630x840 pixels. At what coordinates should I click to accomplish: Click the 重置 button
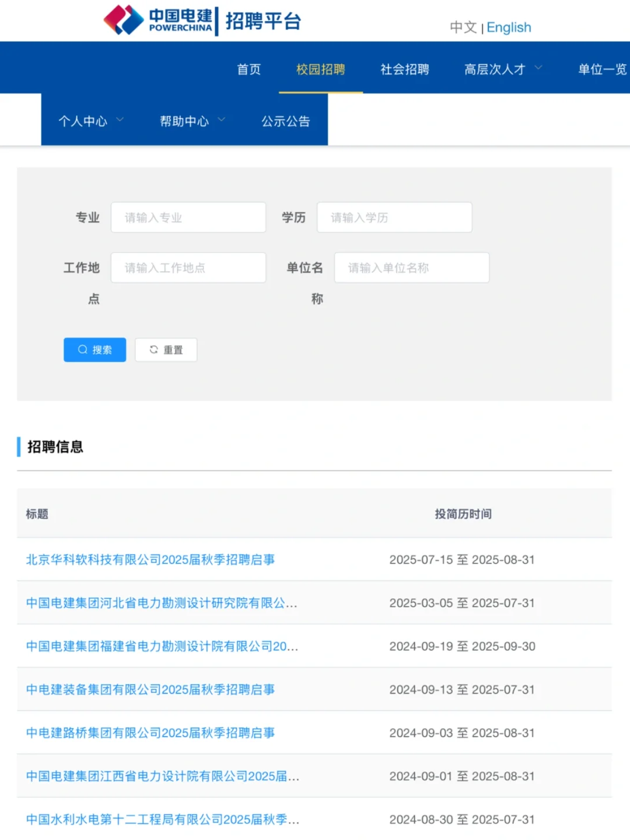(166, 350)
